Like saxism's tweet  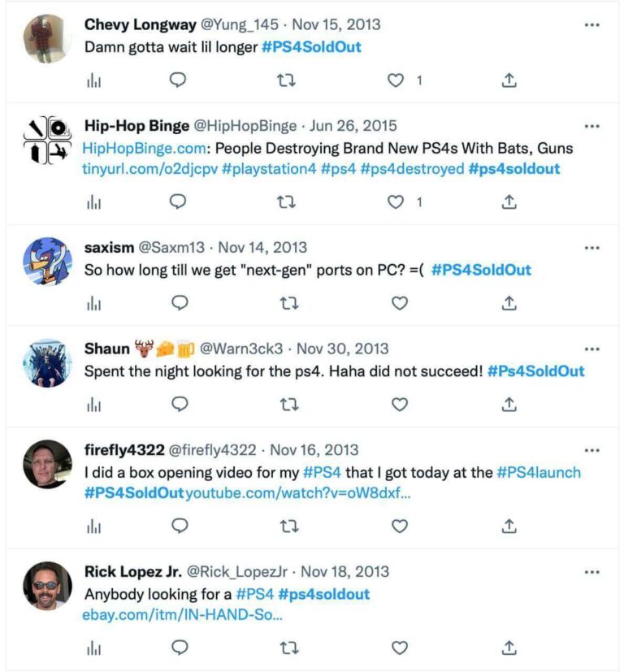399,302
